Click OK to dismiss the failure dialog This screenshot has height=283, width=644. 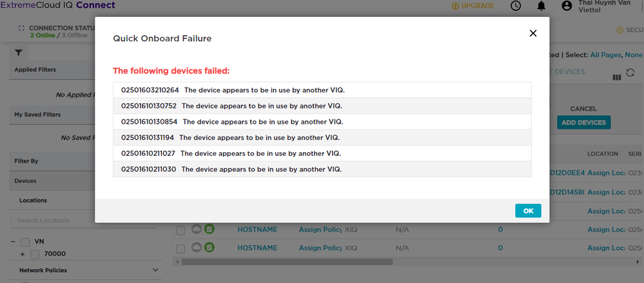[528, 211]
